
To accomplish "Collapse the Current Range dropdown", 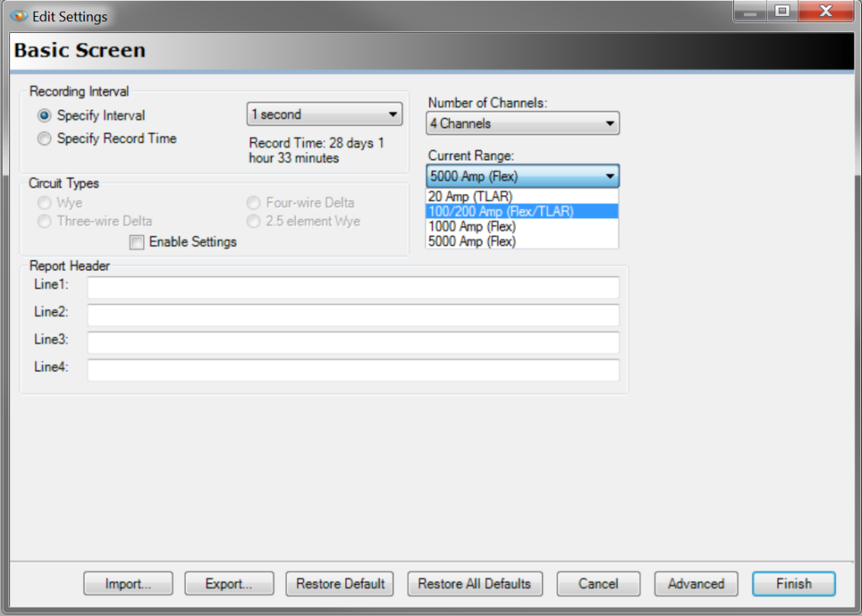I will pos(522,176).
